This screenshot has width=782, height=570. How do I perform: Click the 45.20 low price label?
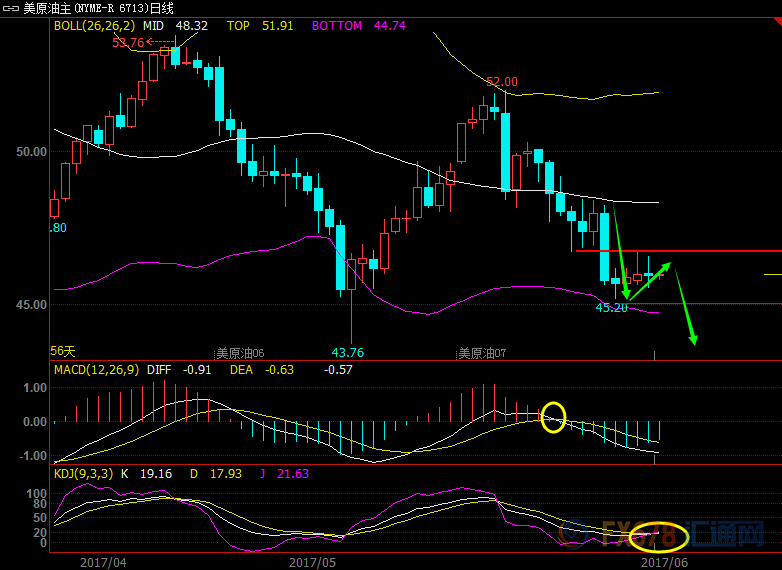(x=611, y=308)
